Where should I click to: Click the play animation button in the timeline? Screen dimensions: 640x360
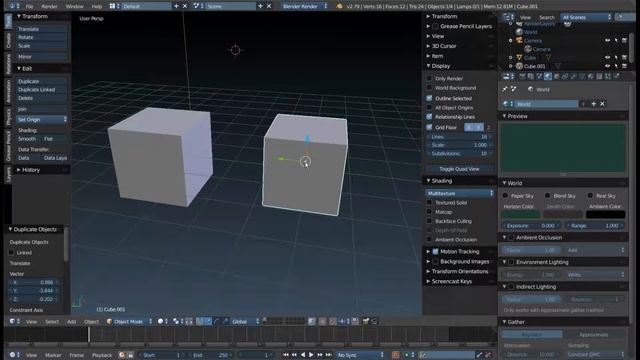pyautogui.click(x=311, y=355)
